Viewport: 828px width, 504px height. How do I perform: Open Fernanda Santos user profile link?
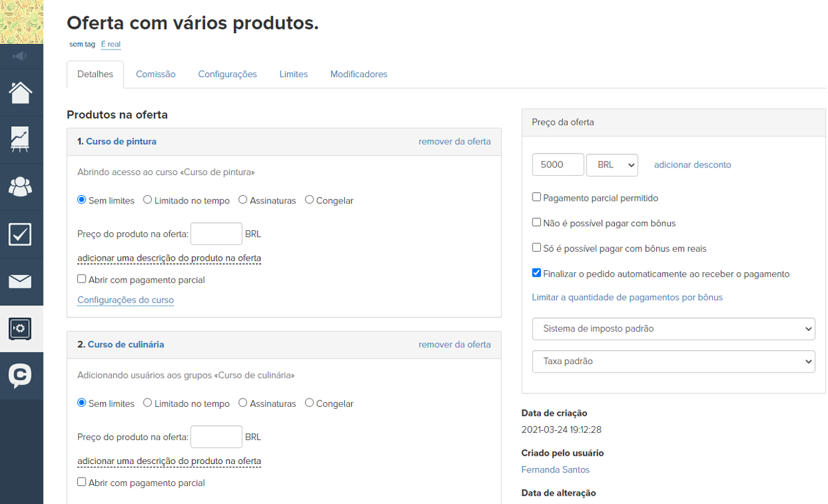click(555, 469)
